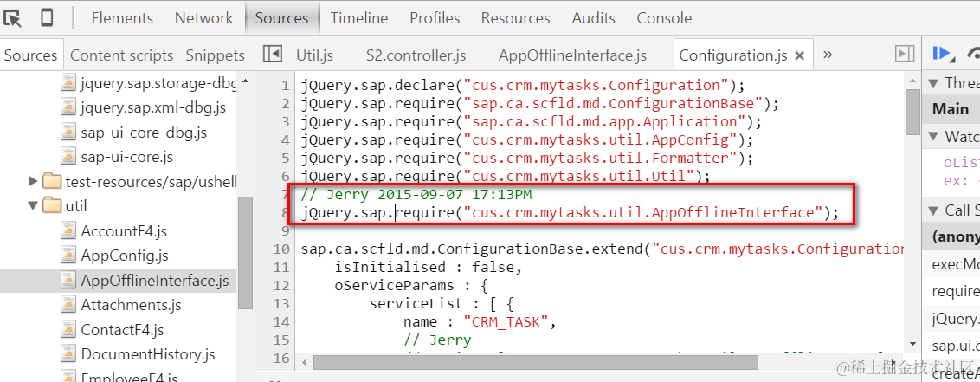Open sap-ui-core-dbg.js file
Viewport: 980px width, 382px height.
(144, 133)
